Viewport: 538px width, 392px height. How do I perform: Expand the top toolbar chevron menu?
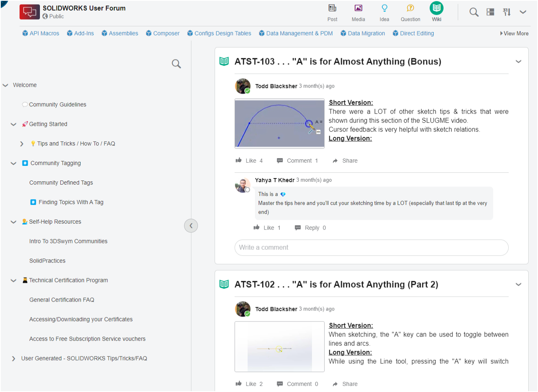[x=523, y=12]
